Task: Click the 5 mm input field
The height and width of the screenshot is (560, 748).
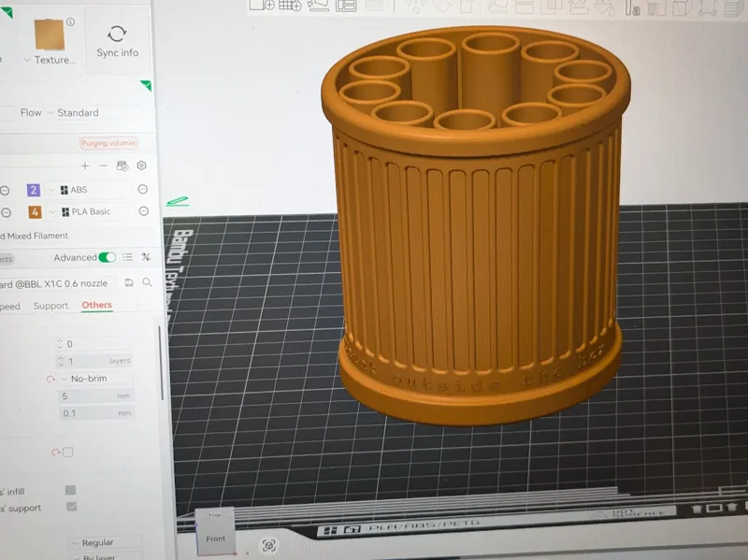Action: click(x=96, y=395)
